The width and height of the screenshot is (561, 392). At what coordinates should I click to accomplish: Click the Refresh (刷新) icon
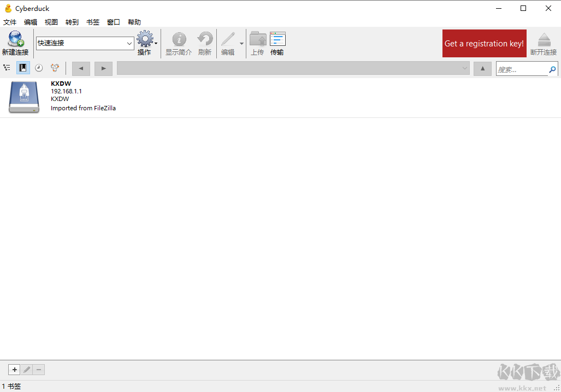tap(205, 39)
